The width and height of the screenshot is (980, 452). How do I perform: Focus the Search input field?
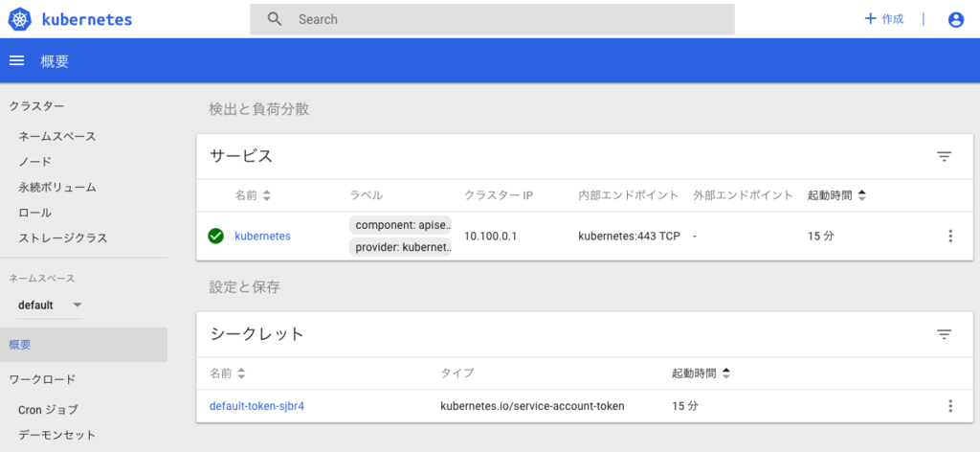click(492, 19)
